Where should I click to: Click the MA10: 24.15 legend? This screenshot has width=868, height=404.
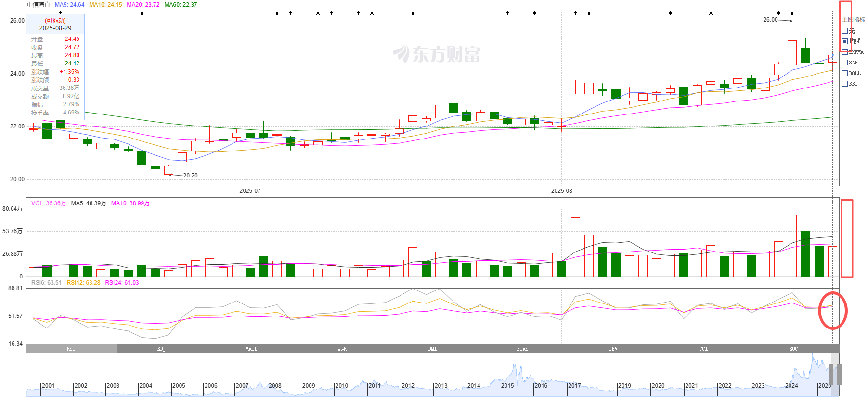pos(105,5)
